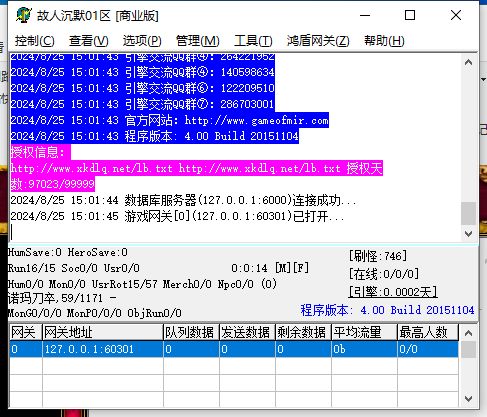
Task: Click the 诺玛刀卒,59/1171 status line
Action: (x=62, y=298)
